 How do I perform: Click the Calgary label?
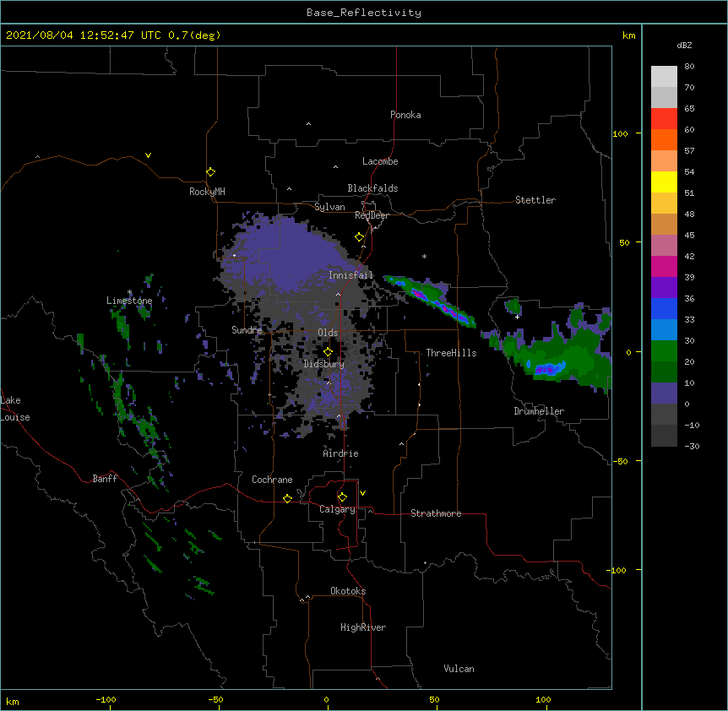coord(337,509)
